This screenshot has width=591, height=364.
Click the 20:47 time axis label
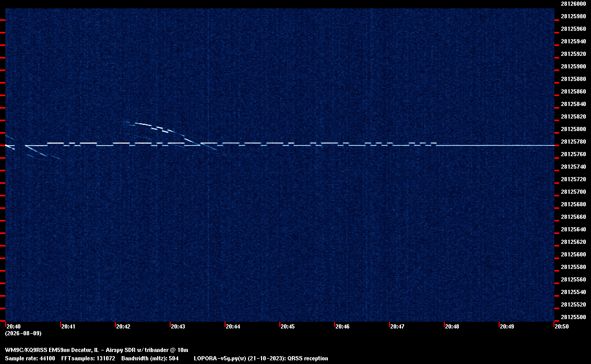tap(397, 326)
